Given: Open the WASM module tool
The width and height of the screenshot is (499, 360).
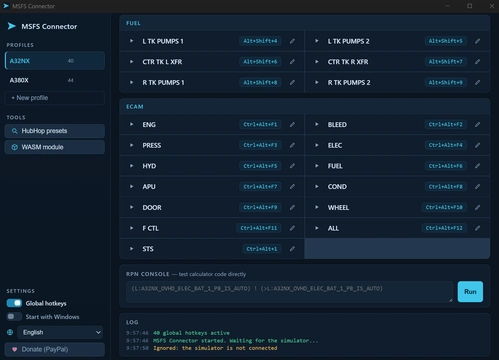Looking at the screenshot, I should tap(55, 147).
